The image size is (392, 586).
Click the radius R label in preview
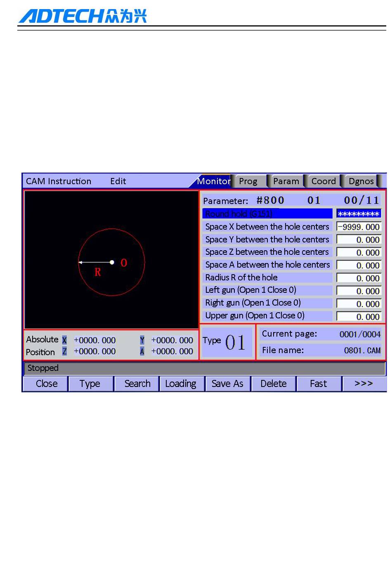(x=98, y=272)
